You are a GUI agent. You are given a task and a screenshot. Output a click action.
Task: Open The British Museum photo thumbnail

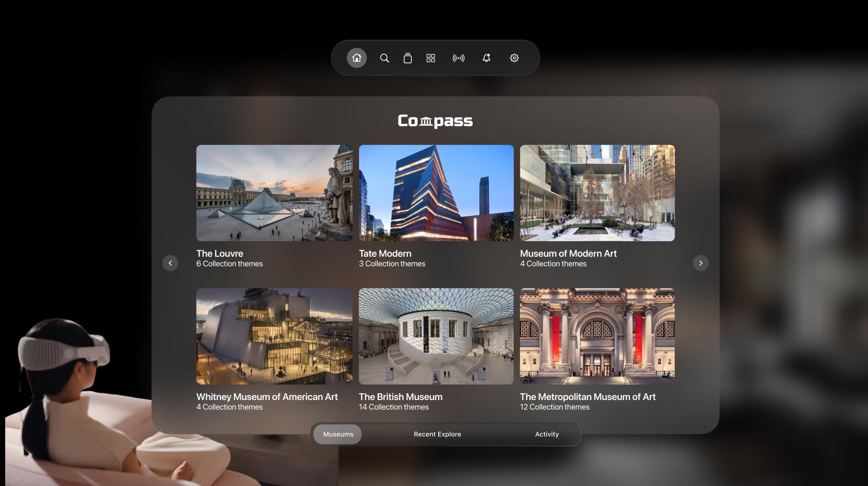coord(436,336)
